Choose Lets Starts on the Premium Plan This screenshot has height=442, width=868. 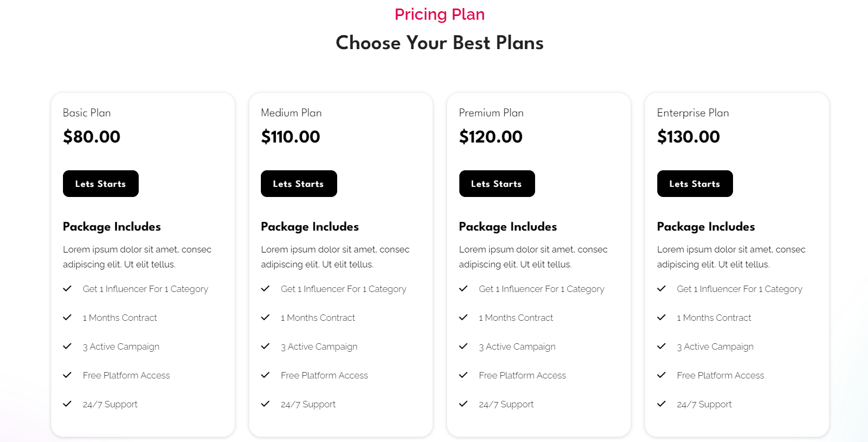(497, 184)
